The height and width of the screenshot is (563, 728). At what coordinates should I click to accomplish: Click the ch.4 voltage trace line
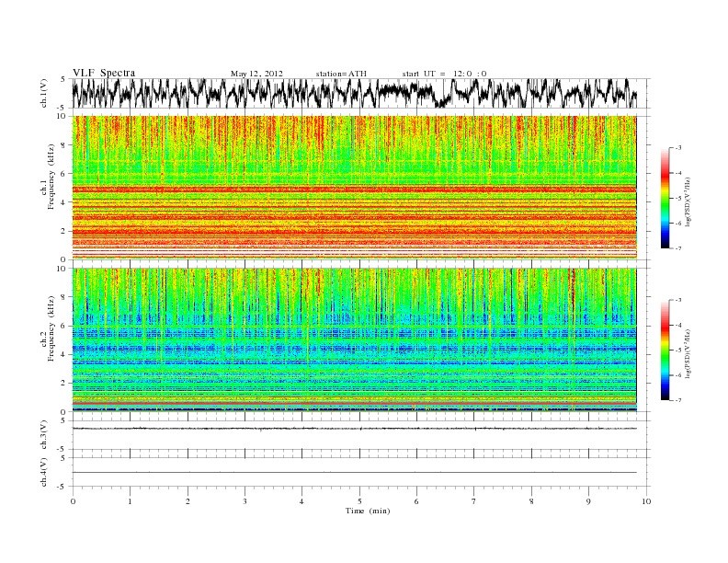pos(354,473)
